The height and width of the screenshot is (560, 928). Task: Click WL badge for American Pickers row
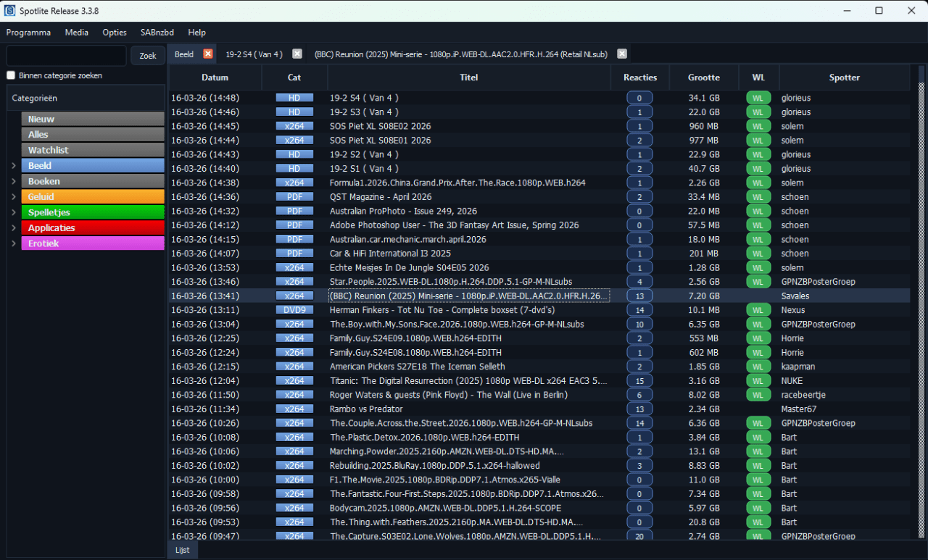pyautogui.click(x=758, y=367)
